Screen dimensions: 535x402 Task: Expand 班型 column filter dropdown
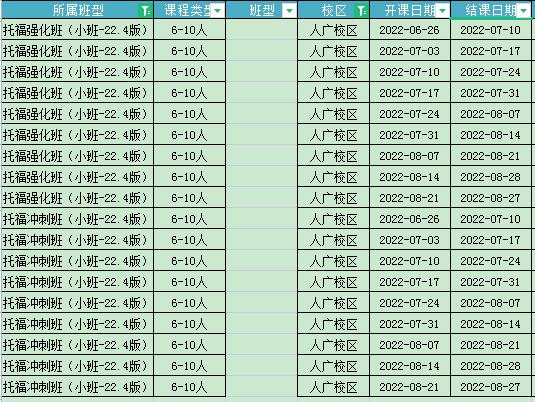[x=289, y=11]
